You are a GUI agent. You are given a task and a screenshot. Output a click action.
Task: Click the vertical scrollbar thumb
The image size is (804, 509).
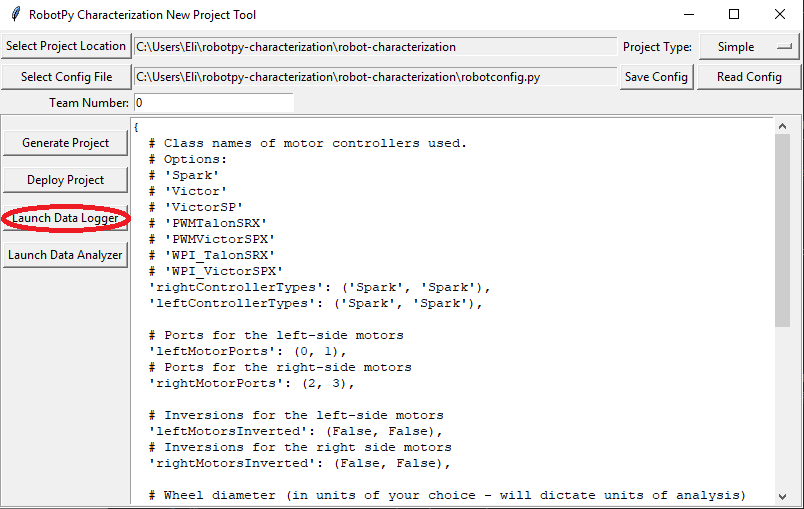pyautogui.click(x=782, y=230)
